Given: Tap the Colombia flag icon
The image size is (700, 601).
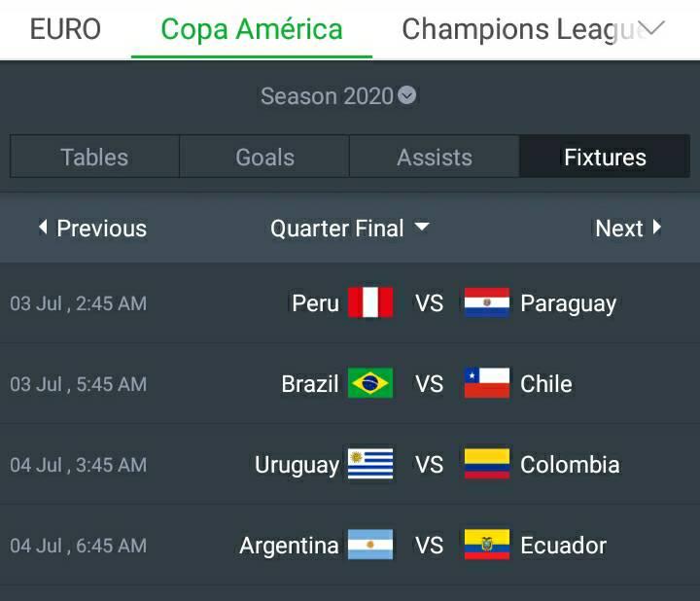Looking at the screenshot, I should (487, 464).
